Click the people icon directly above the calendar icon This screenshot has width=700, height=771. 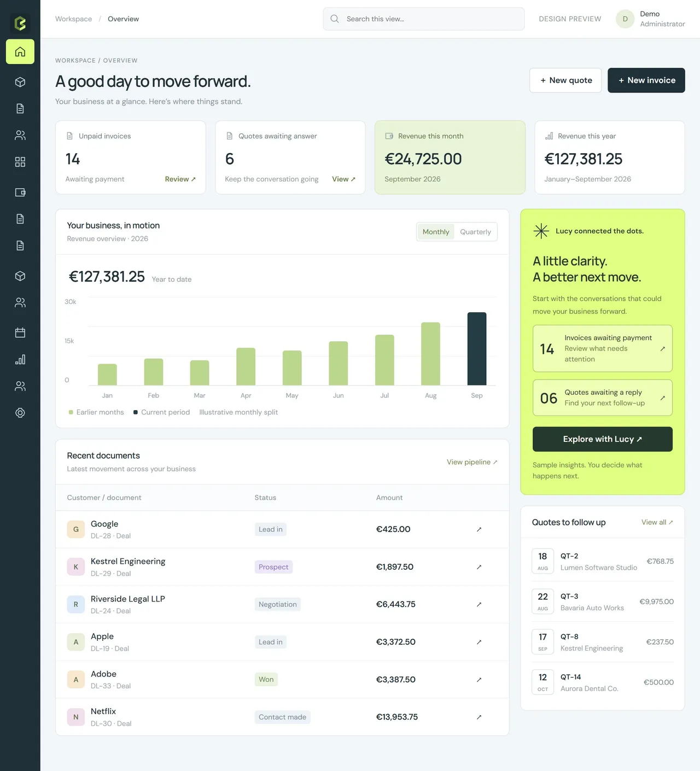click(20, 302)
